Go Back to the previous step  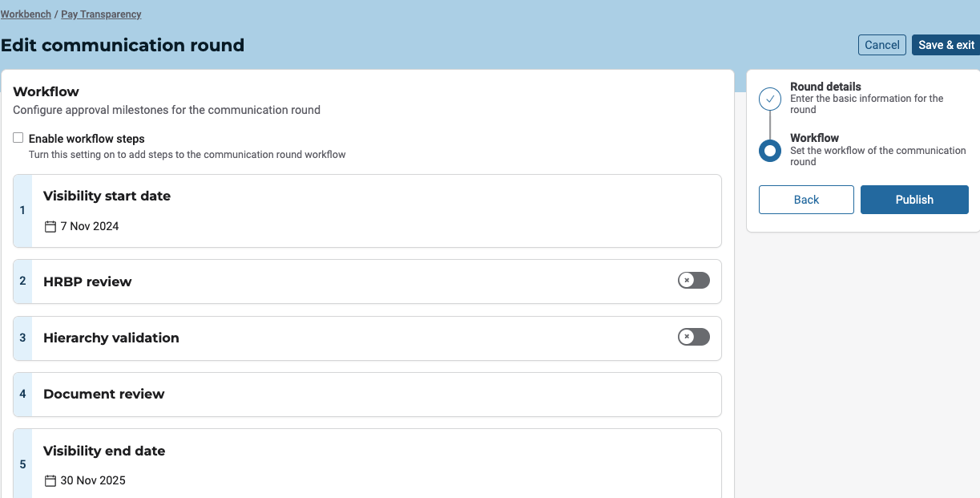pyautogui.click(x=806, y=200)
